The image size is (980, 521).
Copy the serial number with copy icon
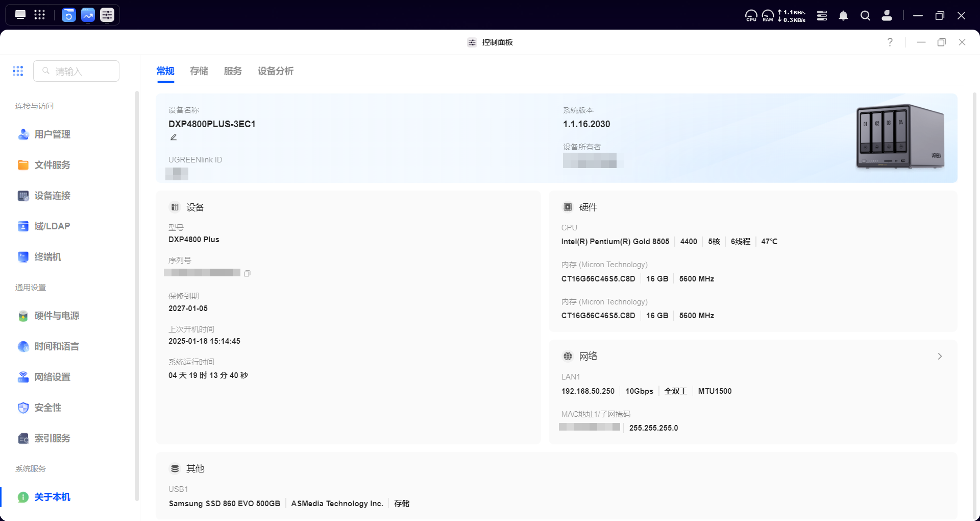tap(247, 273)
